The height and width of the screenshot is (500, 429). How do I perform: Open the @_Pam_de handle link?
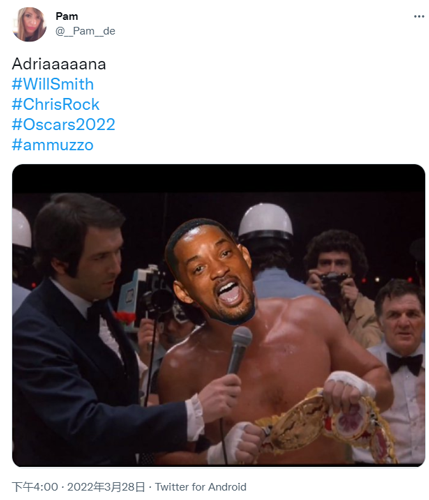tap(85, 31)
